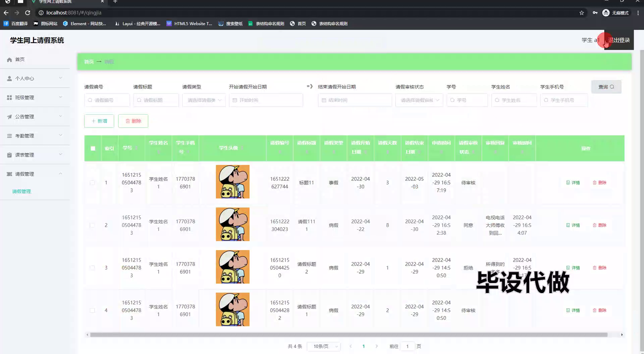Open Layui bookmark
Viewport: 644px width, 354px height.
point(138,23)
